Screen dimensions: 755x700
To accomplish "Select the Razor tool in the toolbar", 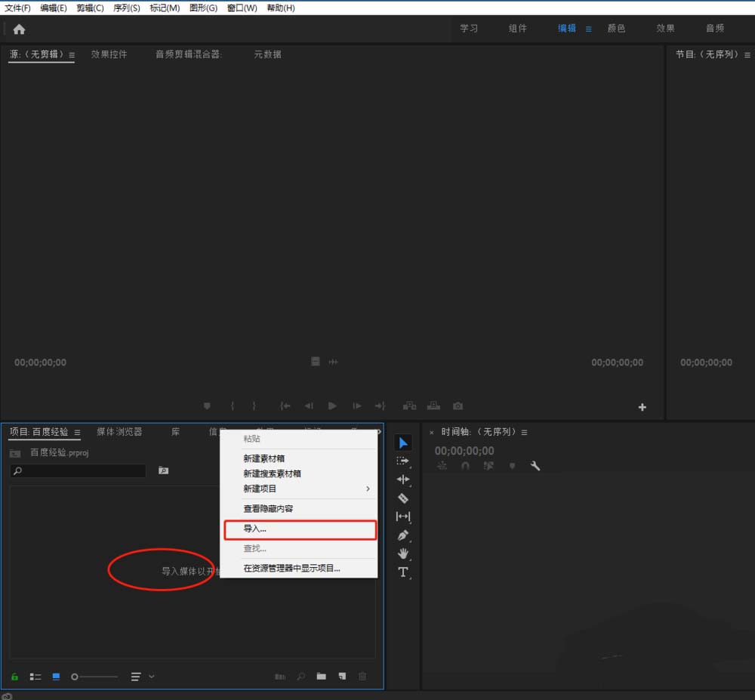I will point(403,498).
